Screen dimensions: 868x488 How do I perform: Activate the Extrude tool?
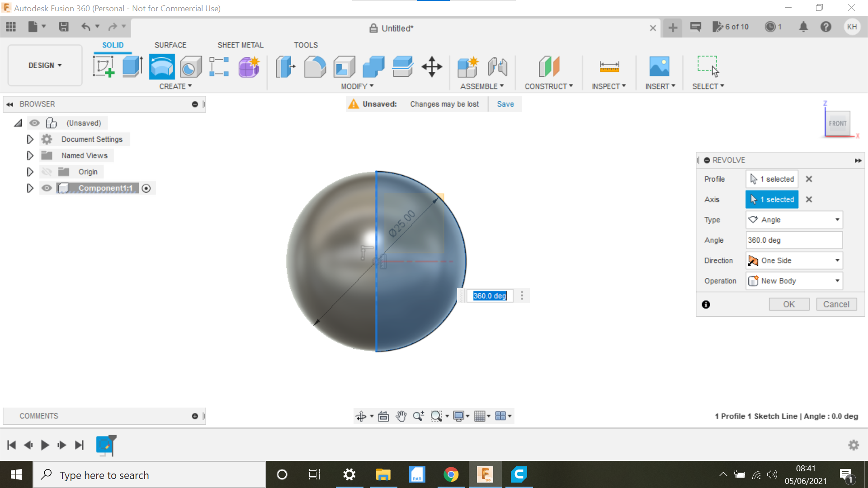[x=132, y=66]
